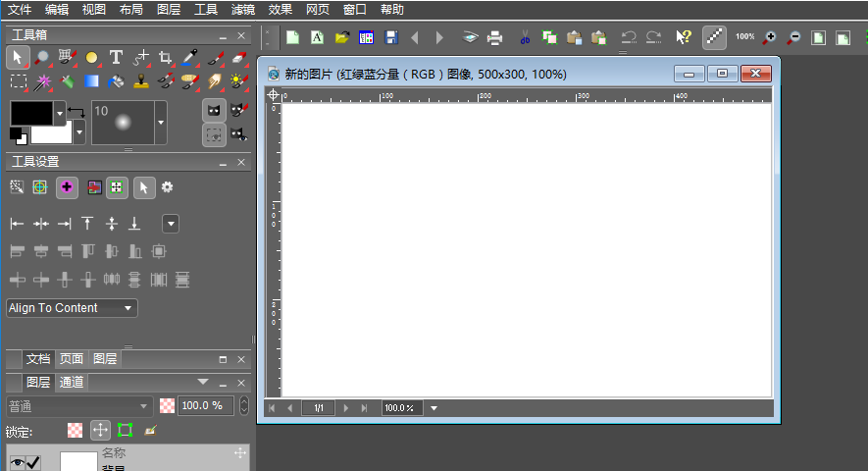Select the Text tool (T icon)
This screenshot has height=471, width=868.
click(116, 57)
